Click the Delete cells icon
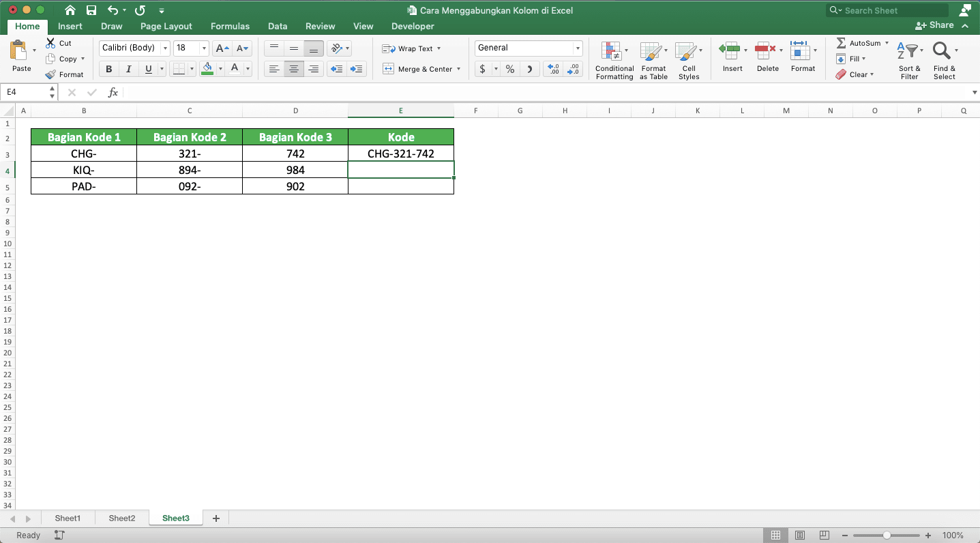The image size is (980, 543). pos(765,50)
